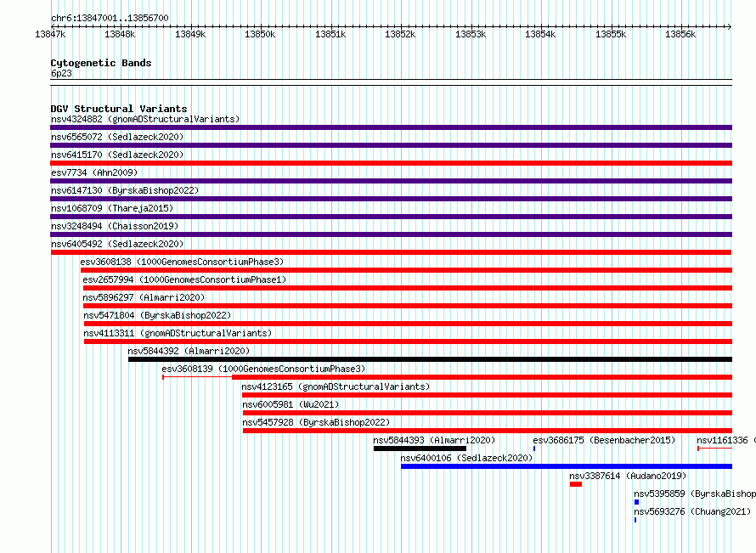Click the tiny blue mark for nsv5693276

coord(635,520)
